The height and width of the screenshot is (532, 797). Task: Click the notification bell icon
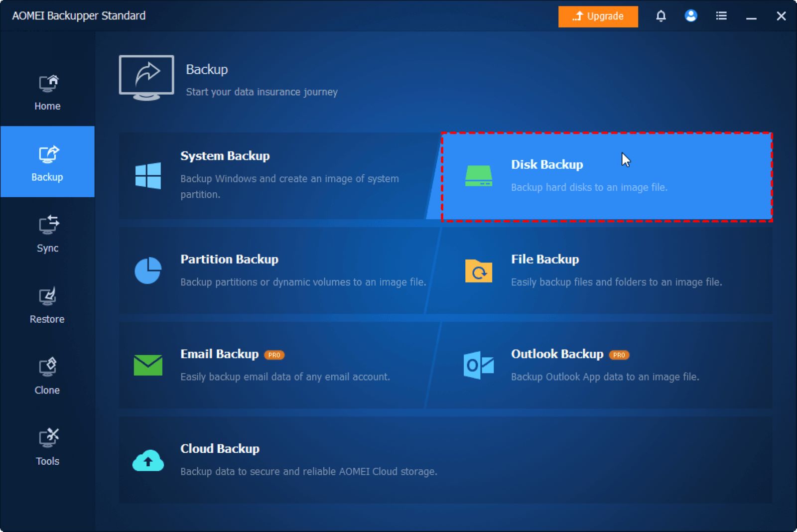coord(662,16)
